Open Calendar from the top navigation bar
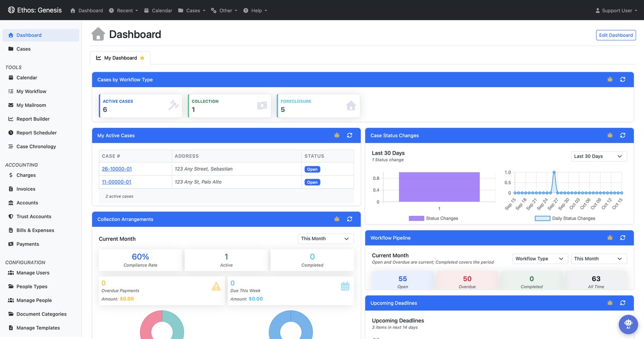This screenshot has width=644, height=339. (158, 11)
